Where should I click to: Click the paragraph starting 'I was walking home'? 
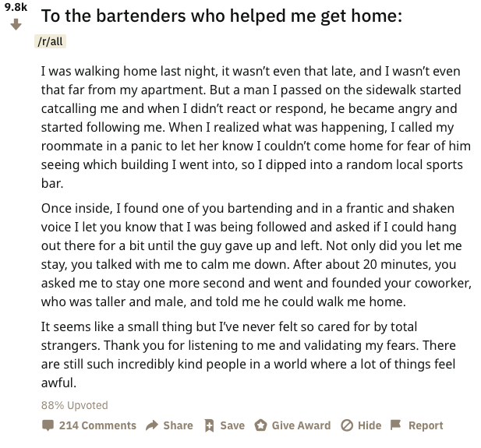click(256, 127)
